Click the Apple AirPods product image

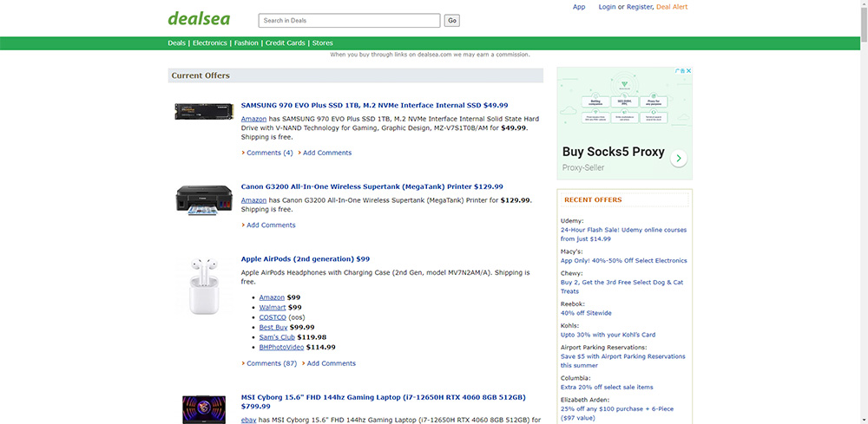pos(204,285)
